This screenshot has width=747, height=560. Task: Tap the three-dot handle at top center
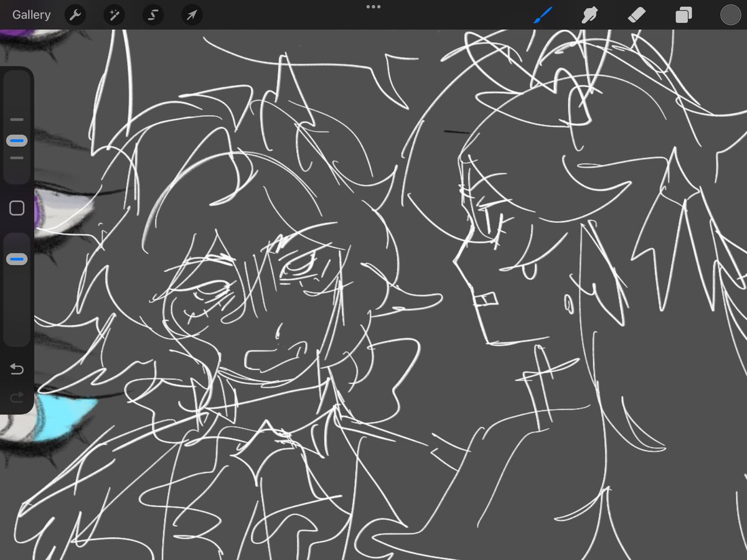(x=374, y=7)
